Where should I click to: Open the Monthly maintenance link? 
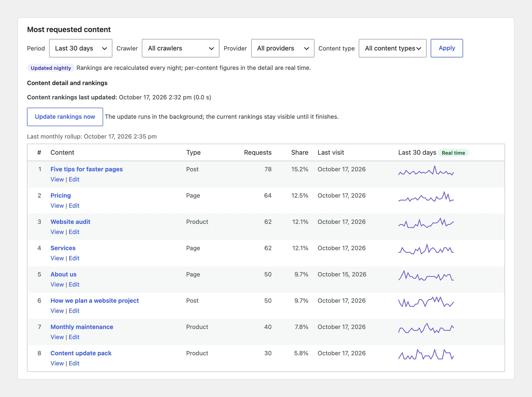[82, 327]
